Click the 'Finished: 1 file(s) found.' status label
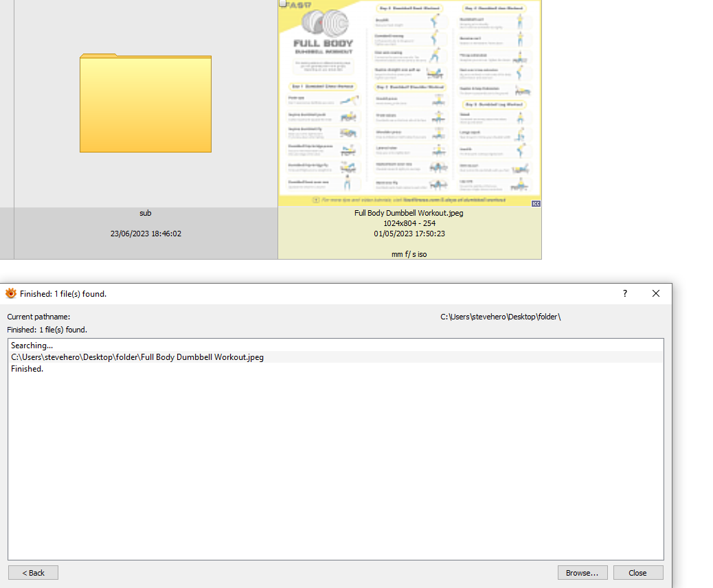The width and height of the screenshot is (713, 588). click(x=47, y=330)
